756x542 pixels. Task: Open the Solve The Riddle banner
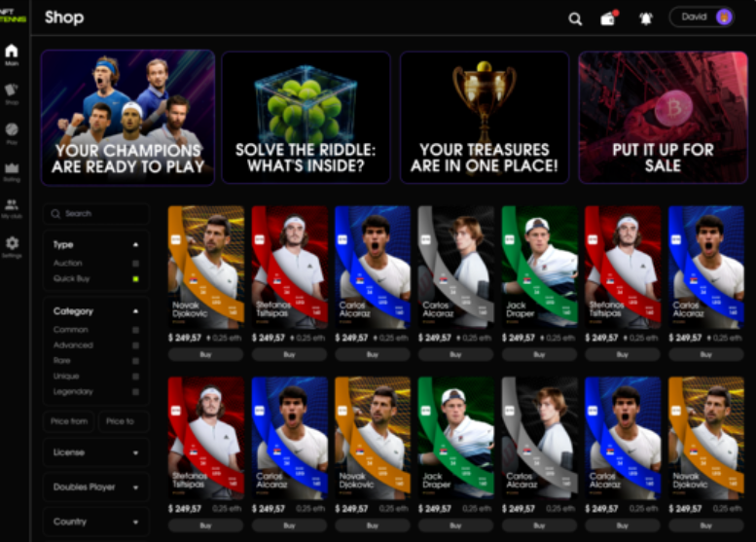[x=306, y=117]
